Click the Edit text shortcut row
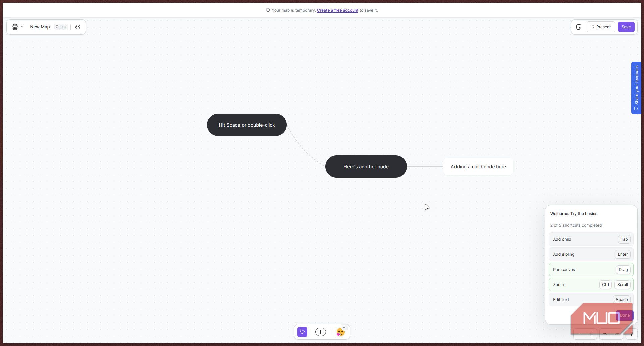644x346 pixels. pos(591,300)
